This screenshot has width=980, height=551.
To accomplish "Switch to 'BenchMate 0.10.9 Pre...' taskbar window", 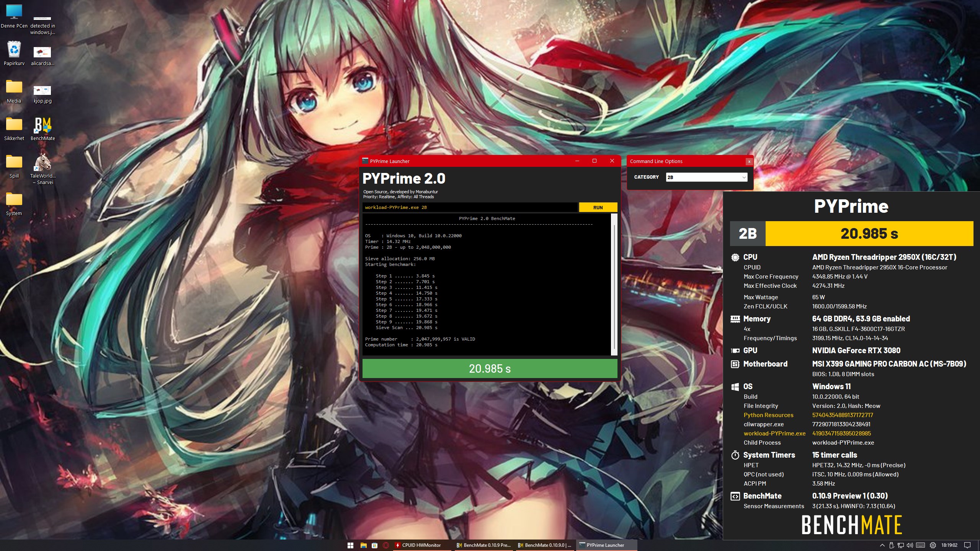I will click(483, 545).
